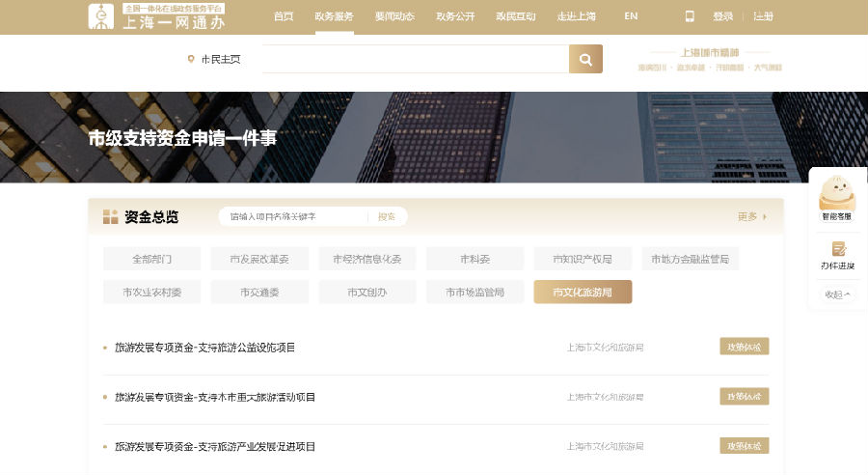Select the 市发展改革委 department filter
Screen dimensions: 868x475
click(259, 259)
